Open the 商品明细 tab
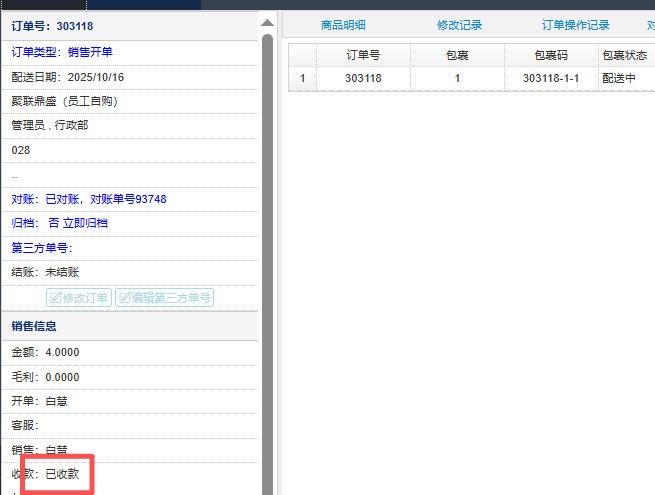Image resolution: width=655 pixels, height=495 pixels. 343,25
